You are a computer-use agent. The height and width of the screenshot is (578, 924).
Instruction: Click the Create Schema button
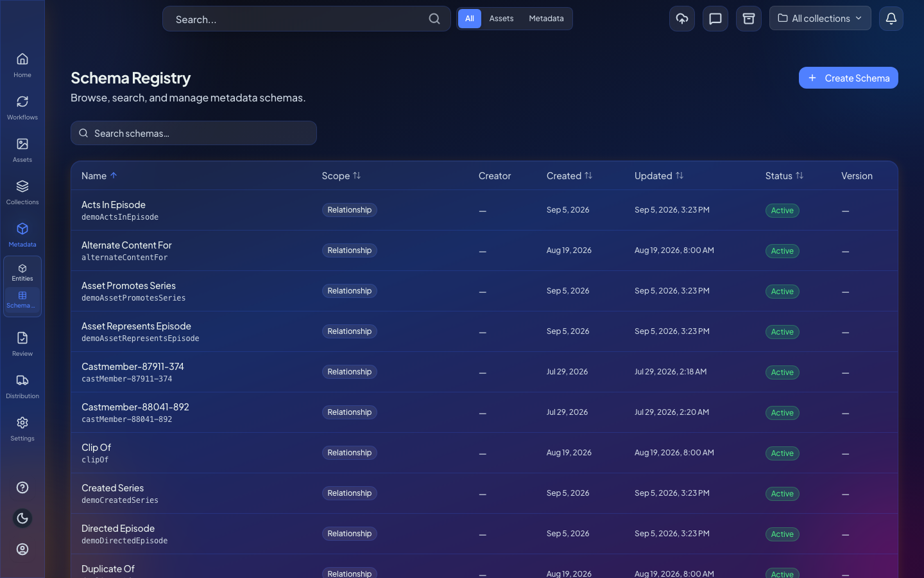(x=848, y=78)
